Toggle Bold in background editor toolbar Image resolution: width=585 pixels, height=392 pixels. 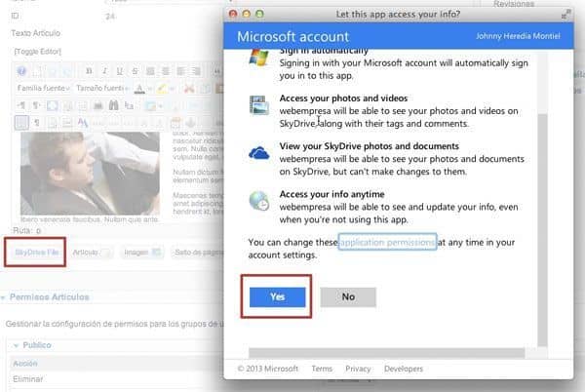(x=89, y=71)
